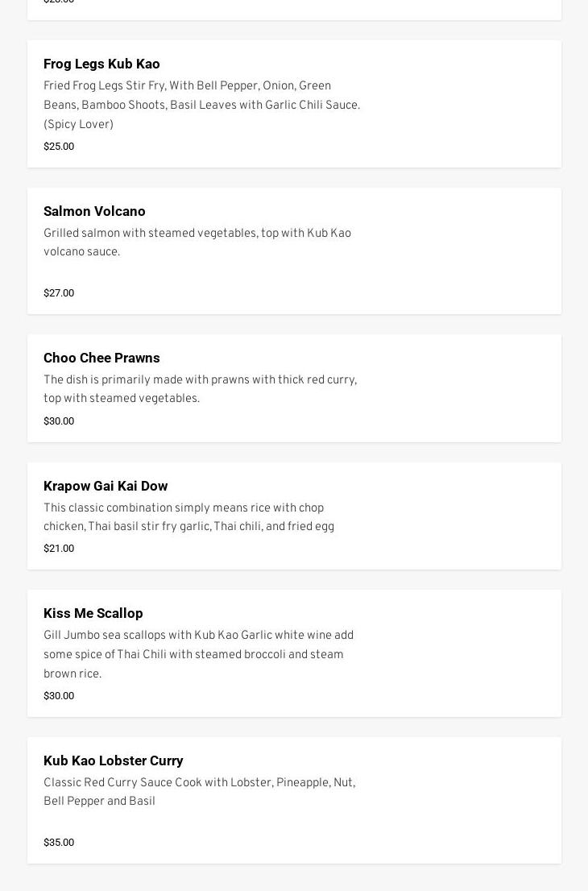The image size is (588, 891).
Task: Click the chop chicken basil description
Action: pos(188,516)
